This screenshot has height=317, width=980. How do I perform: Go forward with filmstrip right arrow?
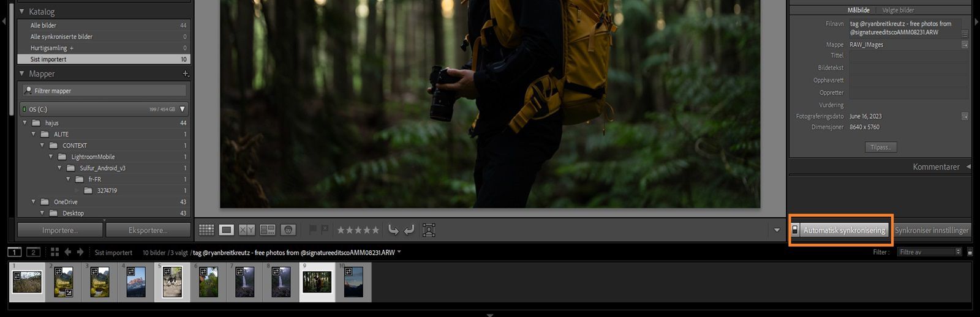point(80,252)
